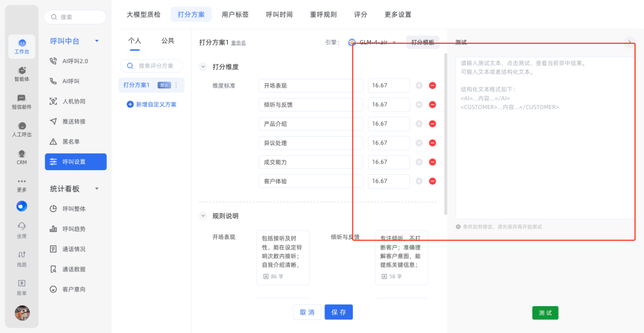This screenshot has width=644, height=333.
Task: Open the 工作台 workbench icon
Action: click(21, 46)
